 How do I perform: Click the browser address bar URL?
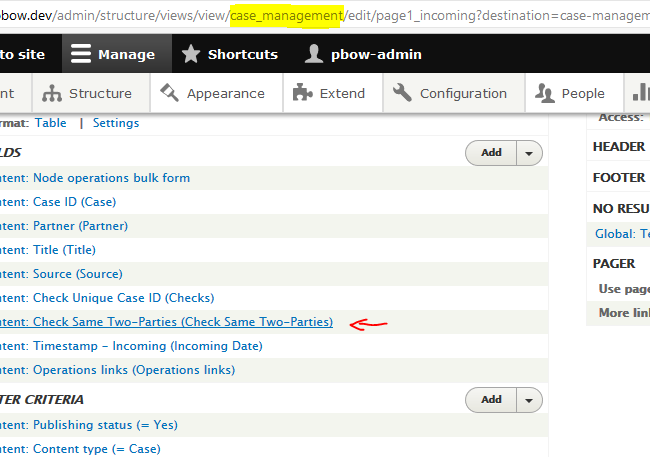[325, 15]
